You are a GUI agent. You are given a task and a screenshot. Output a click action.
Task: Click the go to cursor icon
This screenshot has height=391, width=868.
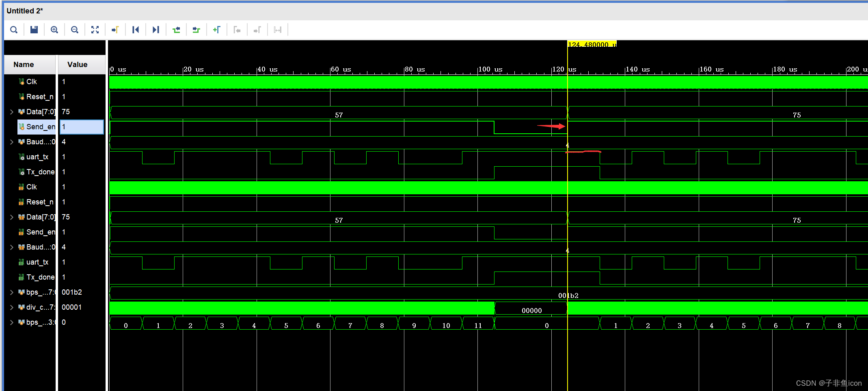click(115, 30)
